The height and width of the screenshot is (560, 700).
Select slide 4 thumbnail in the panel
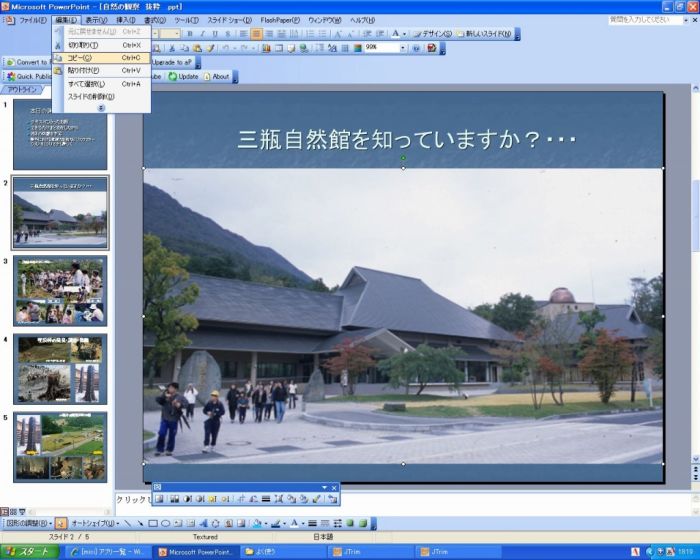click(61, 369)
